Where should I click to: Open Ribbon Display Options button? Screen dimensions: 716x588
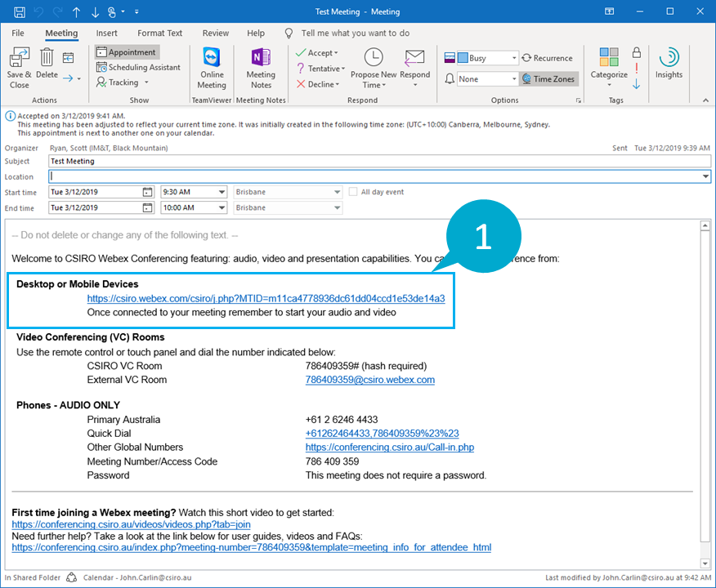click(609, 11)
